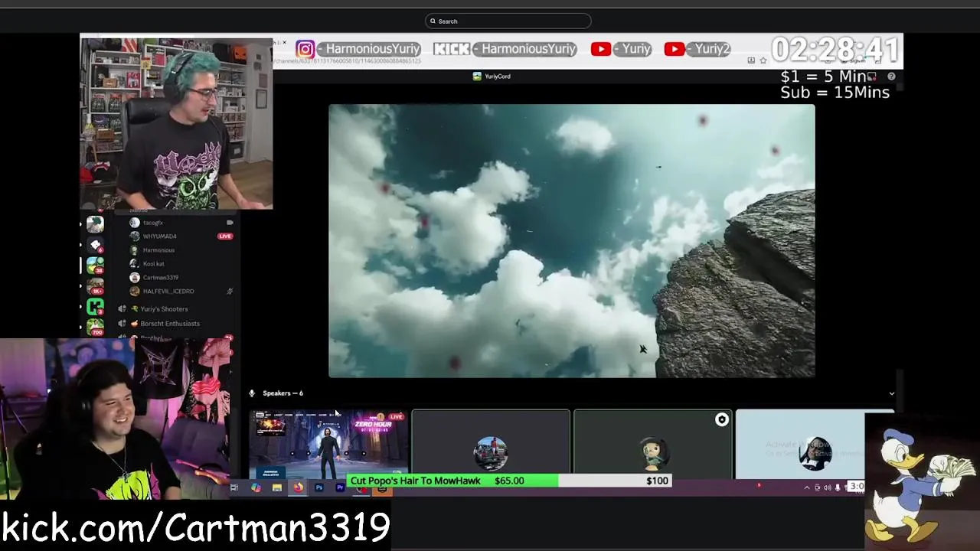The height and width of the screenshot is (551, 980).
Task: Click the download icon beside bookmark star
Action: (x=751, y=60)
